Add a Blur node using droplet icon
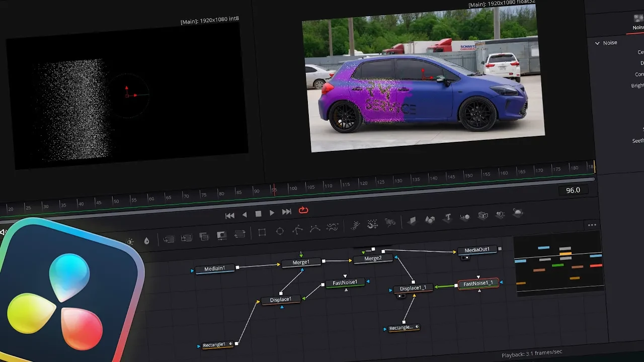Image resolution: width=644 pixels, height=362 pixels. [x=146, y=241]
